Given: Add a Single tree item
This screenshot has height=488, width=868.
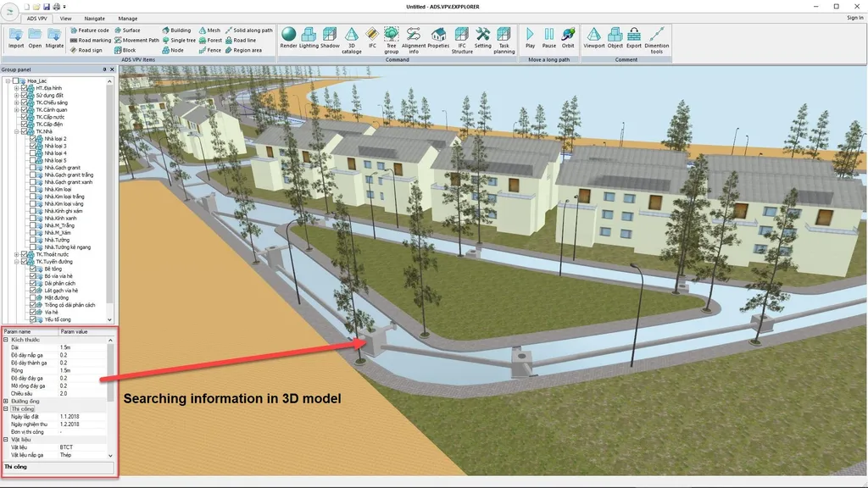Looking at the screenshot, I should [x=179, y=41].
